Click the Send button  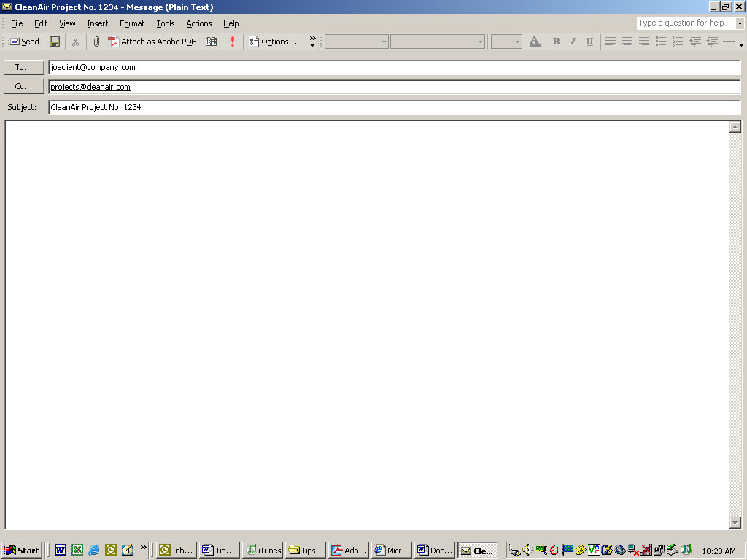coord(24,42)
